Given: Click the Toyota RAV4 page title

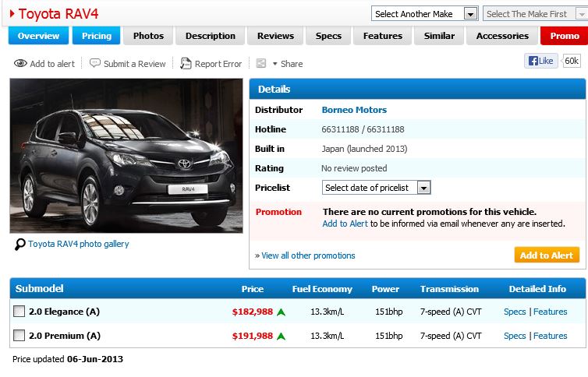Looking at the screenshot, I should click(x=58, y=14).
